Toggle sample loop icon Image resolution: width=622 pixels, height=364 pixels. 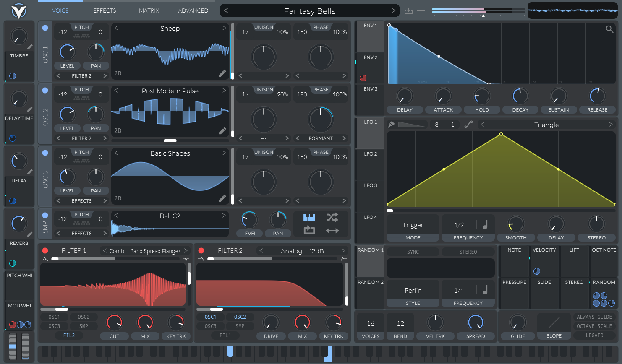click(309, 230)
